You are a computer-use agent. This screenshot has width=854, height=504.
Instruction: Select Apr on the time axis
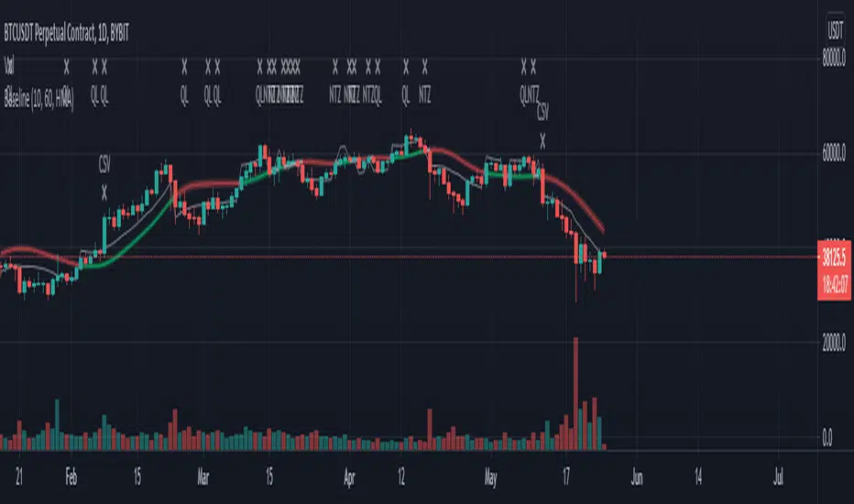tap(347, 477)
